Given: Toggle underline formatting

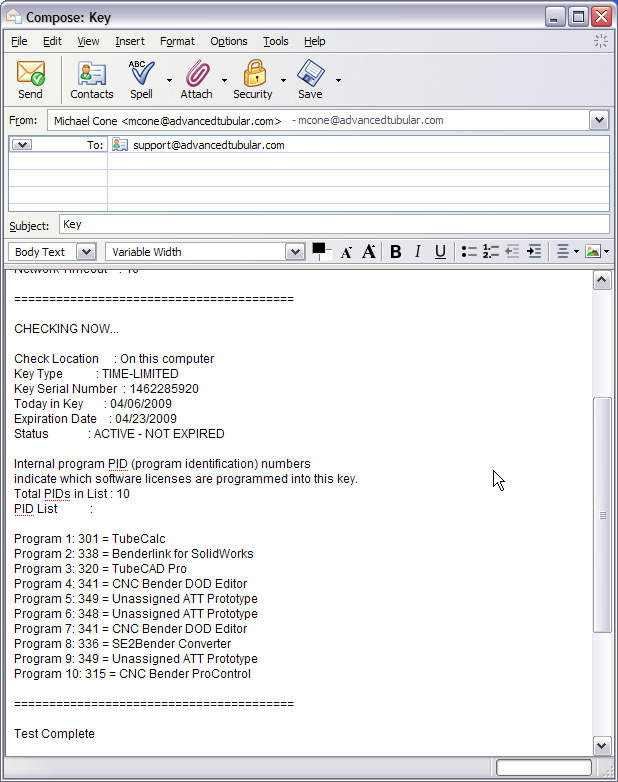Looking at the screenshot, I should pyautogui.click(x=440, y=252).
